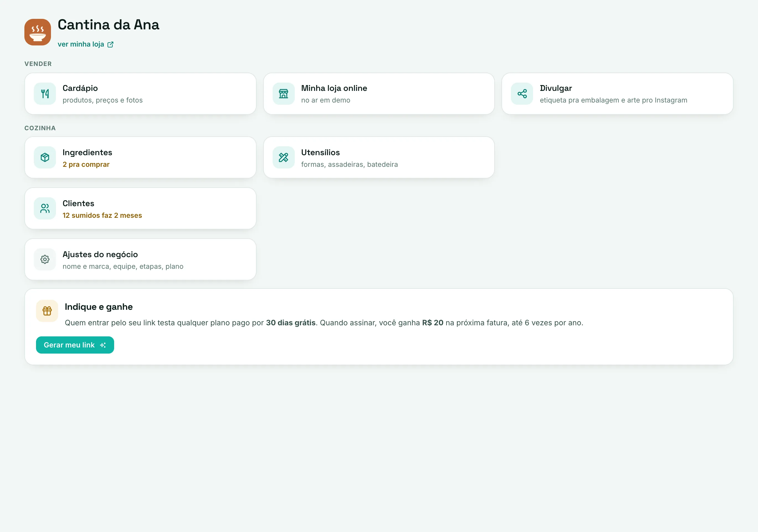This screenshot has height=532, width=758.
Task: Click 'no ar em demo' status text
Action: [326, 100]
